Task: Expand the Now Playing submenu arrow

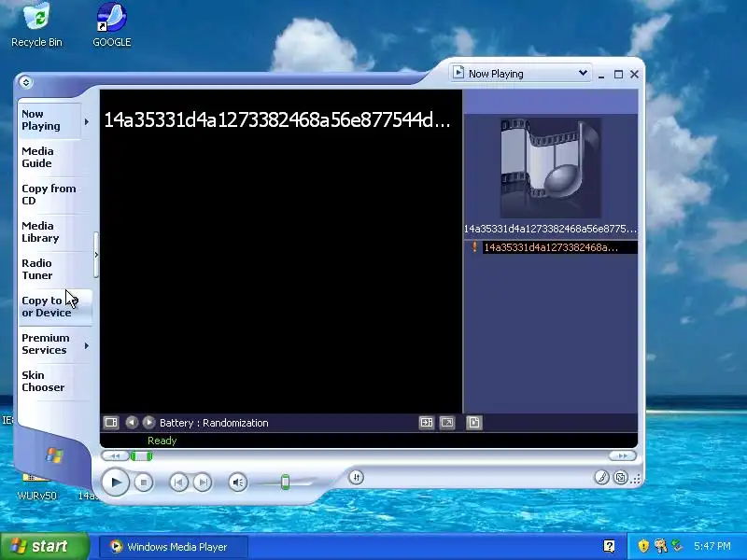Action: point(87,122)
